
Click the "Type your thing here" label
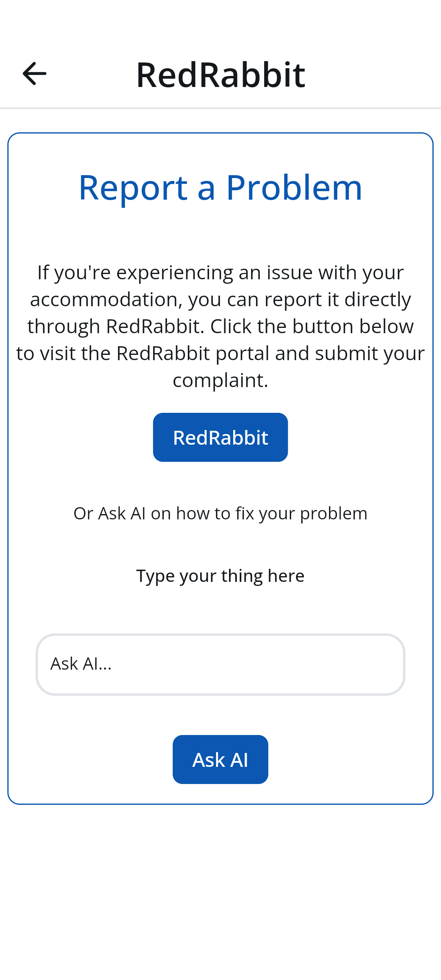[x=220, y=576]
